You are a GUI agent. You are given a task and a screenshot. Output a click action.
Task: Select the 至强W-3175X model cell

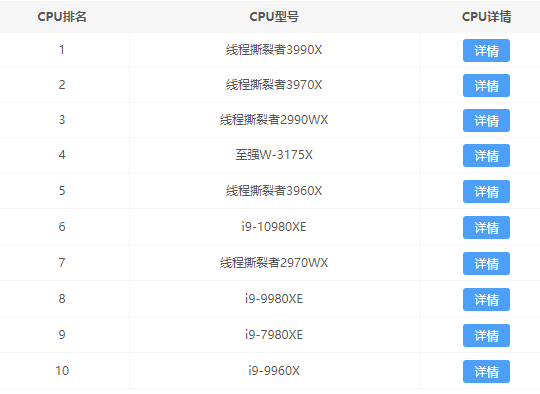tap(274, 155)
